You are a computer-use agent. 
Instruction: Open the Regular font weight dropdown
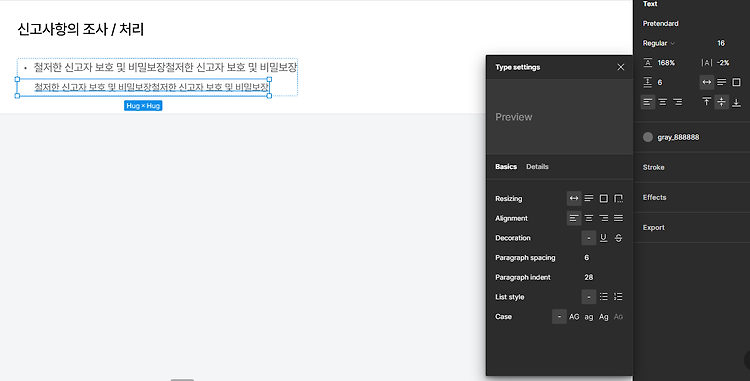click(659, 43)
